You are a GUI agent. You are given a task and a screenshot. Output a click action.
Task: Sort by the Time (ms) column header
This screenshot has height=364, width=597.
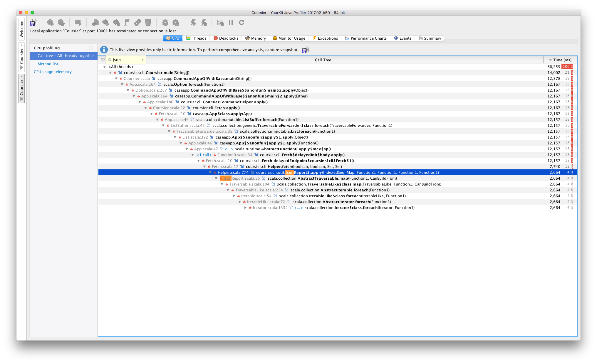coord(560,60)
